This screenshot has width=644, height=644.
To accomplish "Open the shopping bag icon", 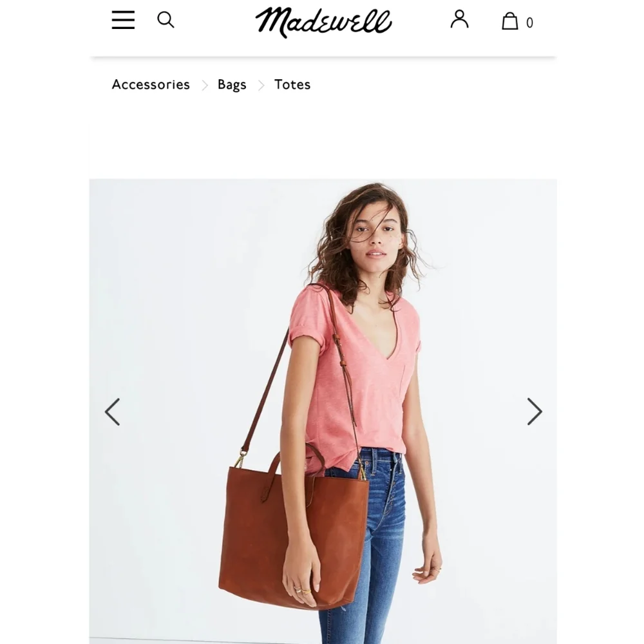I will click(x=509, y=21).
